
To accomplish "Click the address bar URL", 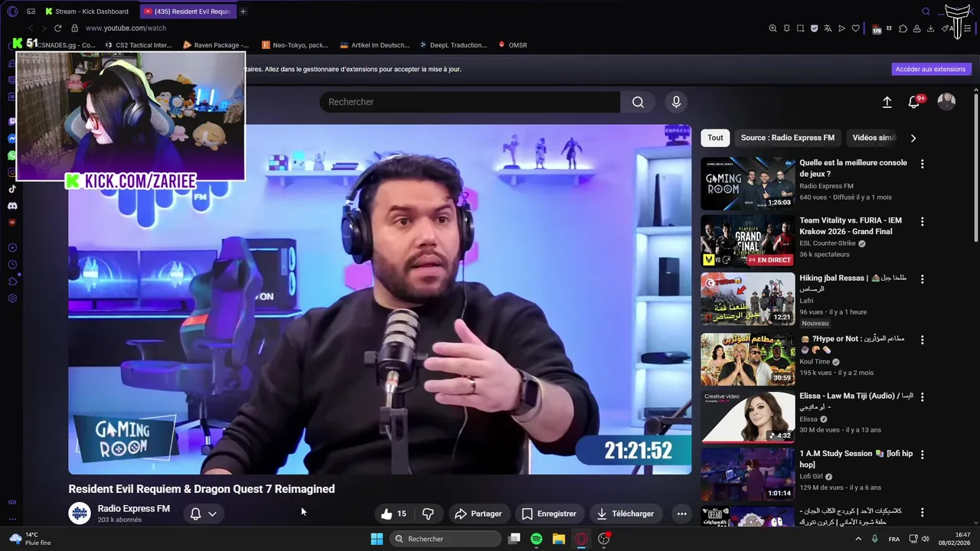I will point(126,28).
